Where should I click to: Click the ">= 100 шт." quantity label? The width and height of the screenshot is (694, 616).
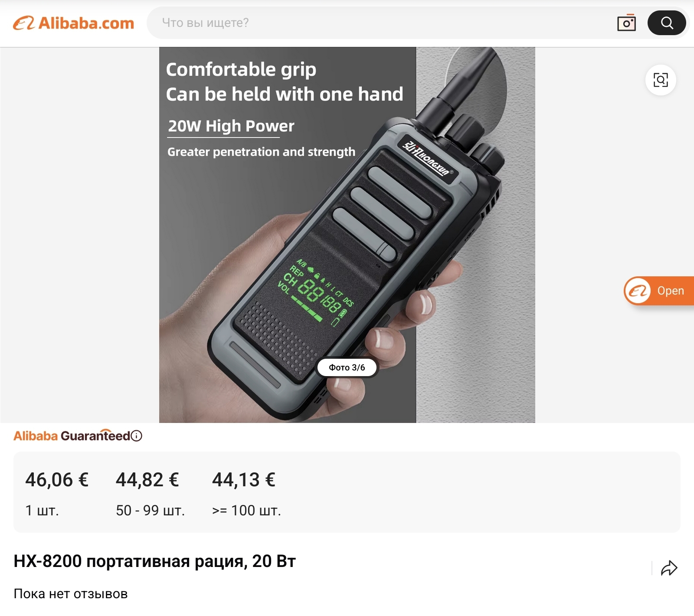click(x=246, y=511)
